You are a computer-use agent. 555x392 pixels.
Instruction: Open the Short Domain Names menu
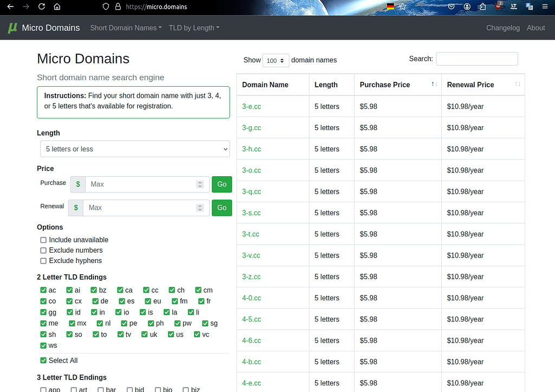click(125, 28)
